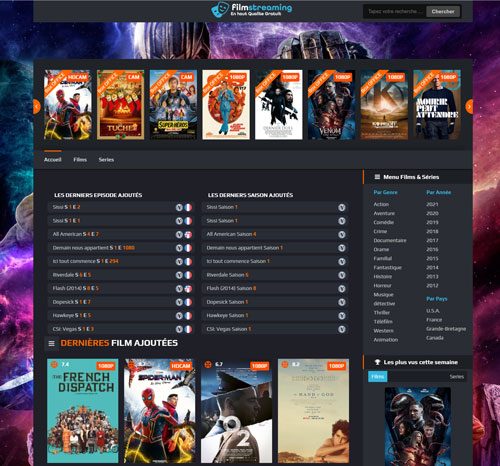This screenshot has width=500, height=466.
Task: Open the first Sissi Saison 1 row
Action: [x=275, y=207]
